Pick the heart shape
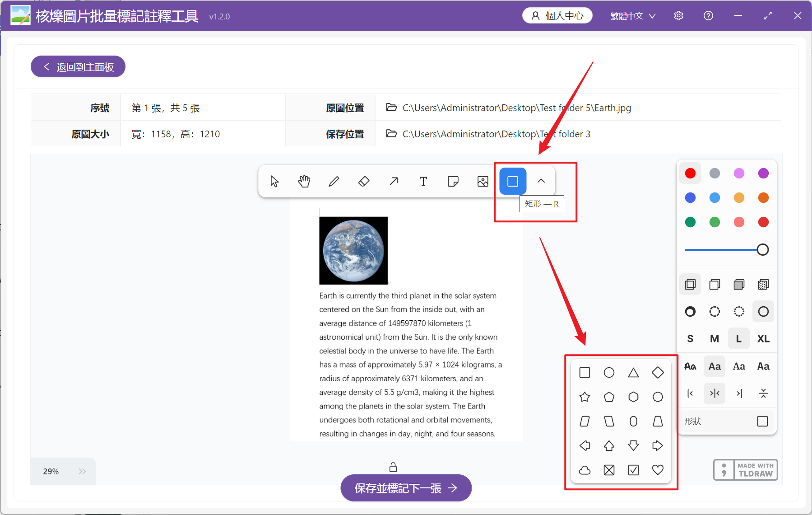Screen dimensions: 812x515 658,470
